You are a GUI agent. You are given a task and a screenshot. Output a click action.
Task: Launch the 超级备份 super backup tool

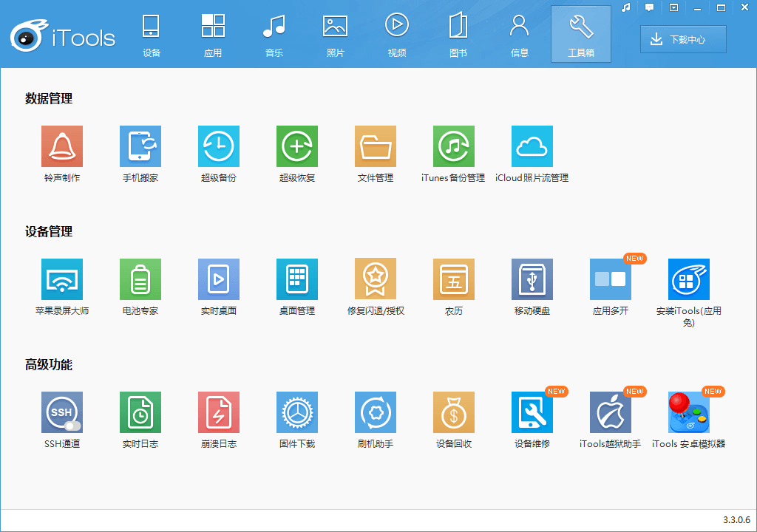tap(219, 146)
